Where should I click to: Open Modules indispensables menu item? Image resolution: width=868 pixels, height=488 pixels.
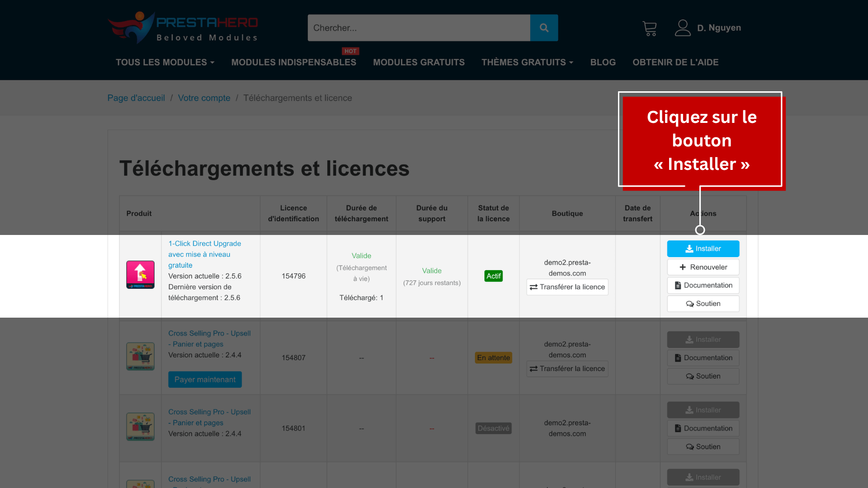point(293,62)
